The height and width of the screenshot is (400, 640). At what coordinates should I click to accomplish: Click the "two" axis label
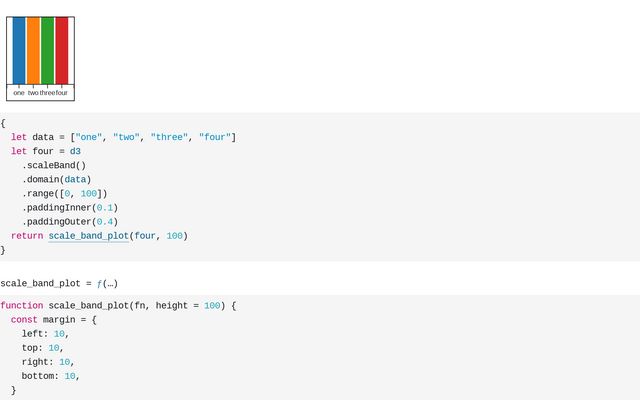(33, 93)
